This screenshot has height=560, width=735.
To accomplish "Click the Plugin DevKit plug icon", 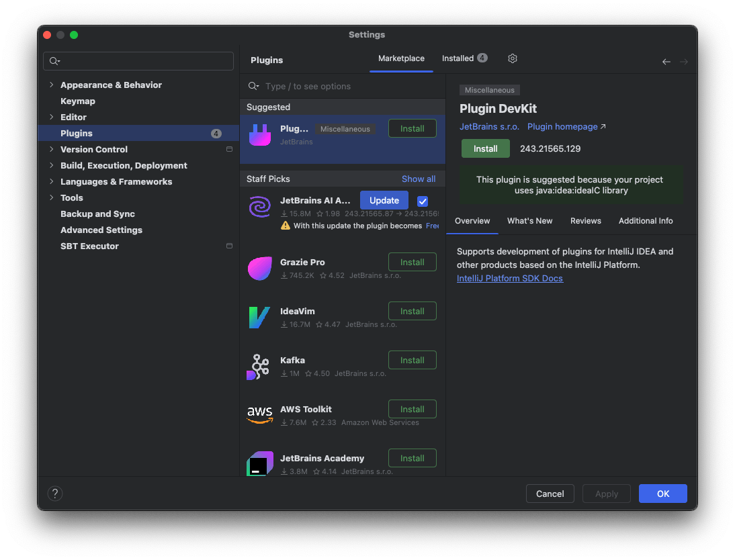I will (x=260, y=135).
